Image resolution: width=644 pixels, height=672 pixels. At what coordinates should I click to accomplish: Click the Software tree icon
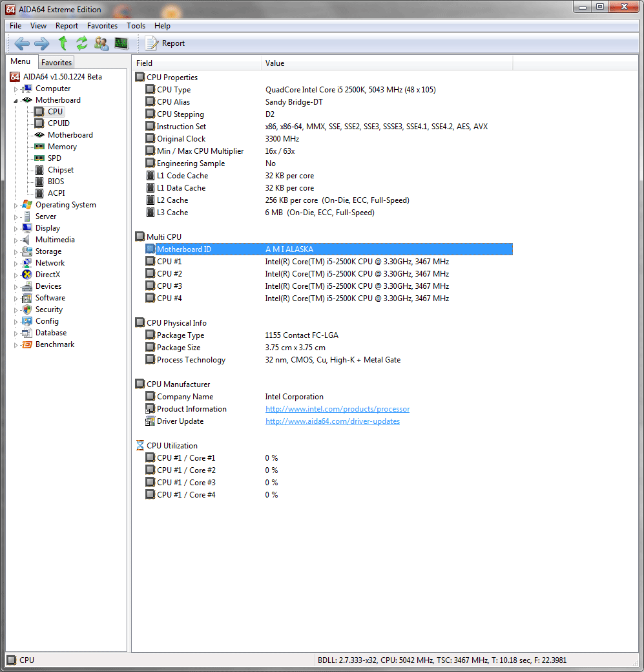(x=27, y=298)
